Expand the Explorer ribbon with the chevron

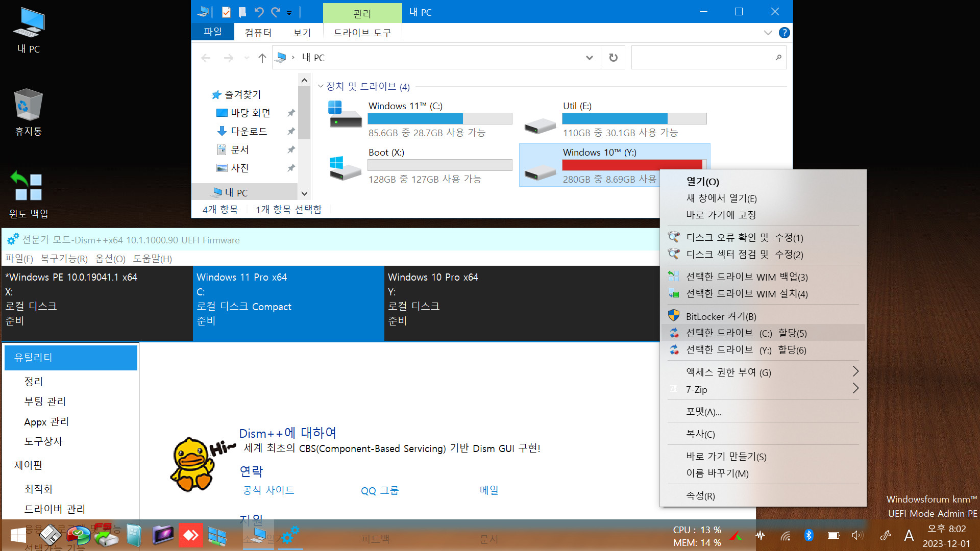(x=768, y=33)
